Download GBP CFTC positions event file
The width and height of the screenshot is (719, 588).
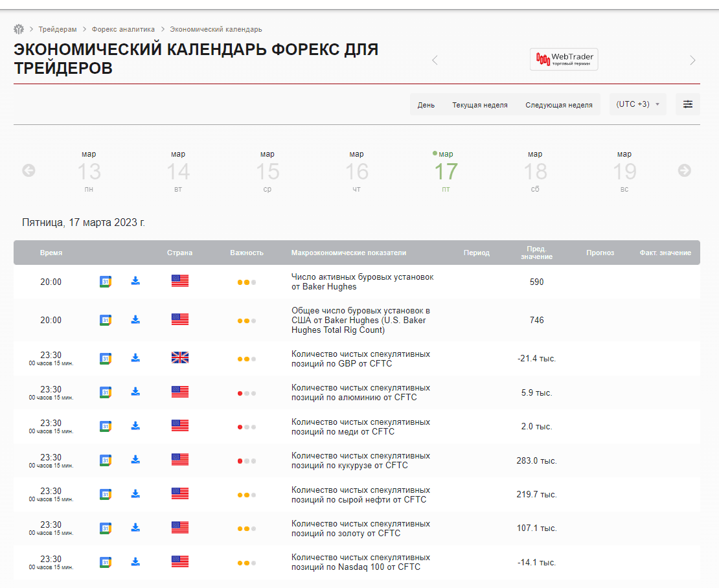click(135, 357)
